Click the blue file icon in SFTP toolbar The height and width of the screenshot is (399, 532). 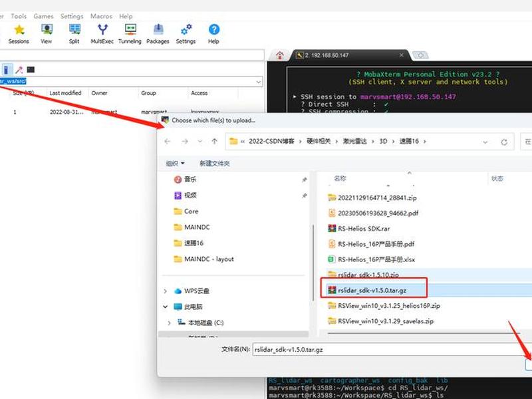[7, 70]
